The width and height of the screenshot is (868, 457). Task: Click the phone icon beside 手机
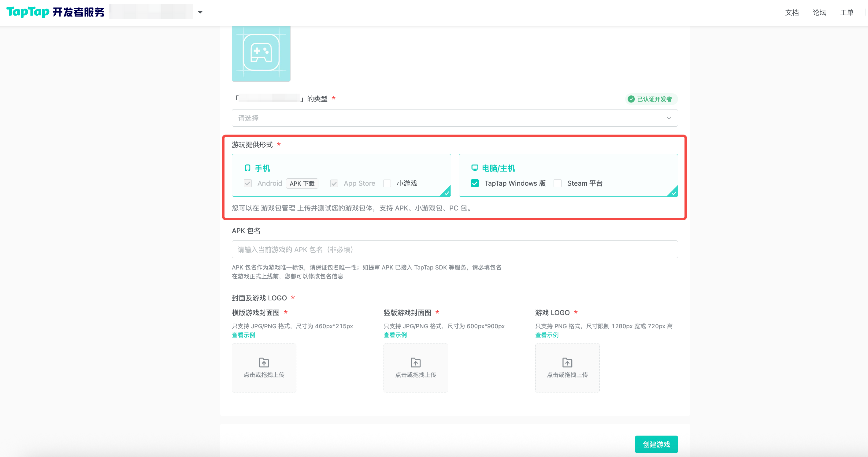click(x=248, y=168)
